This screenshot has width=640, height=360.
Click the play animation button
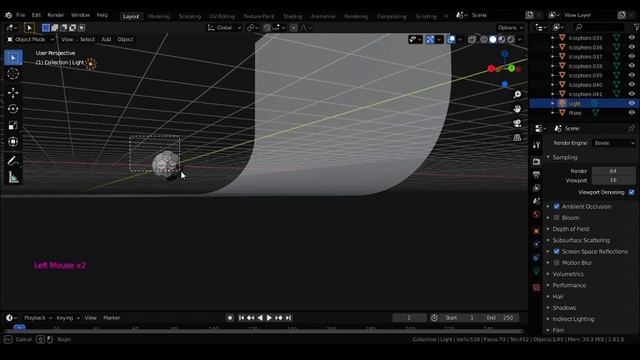click(x=269, y=318)
